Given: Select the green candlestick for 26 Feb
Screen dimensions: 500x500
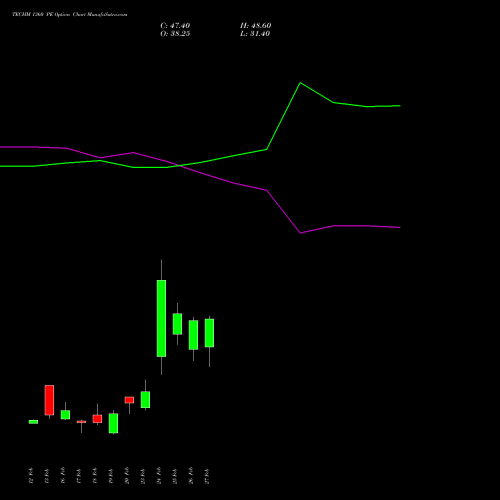Looking at the screenshot, I should pyautogui.click(x=193, y=335).
